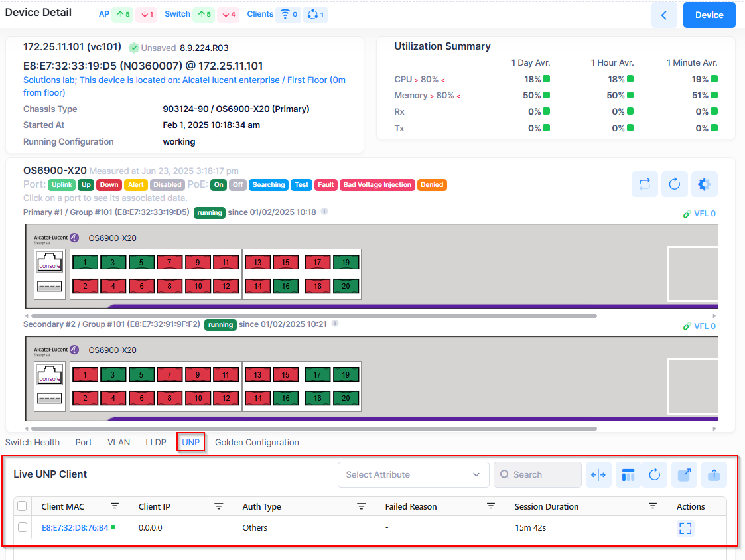The height and width of the screenshot is (560, 745).
Task: Open the table column layout icon
Action: point(628,474)
